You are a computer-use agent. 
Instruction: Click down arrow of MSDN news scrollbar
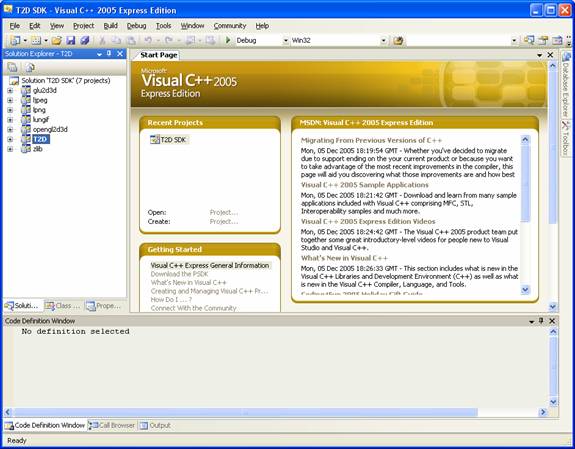pyautogui.click(x=525, y=290)
